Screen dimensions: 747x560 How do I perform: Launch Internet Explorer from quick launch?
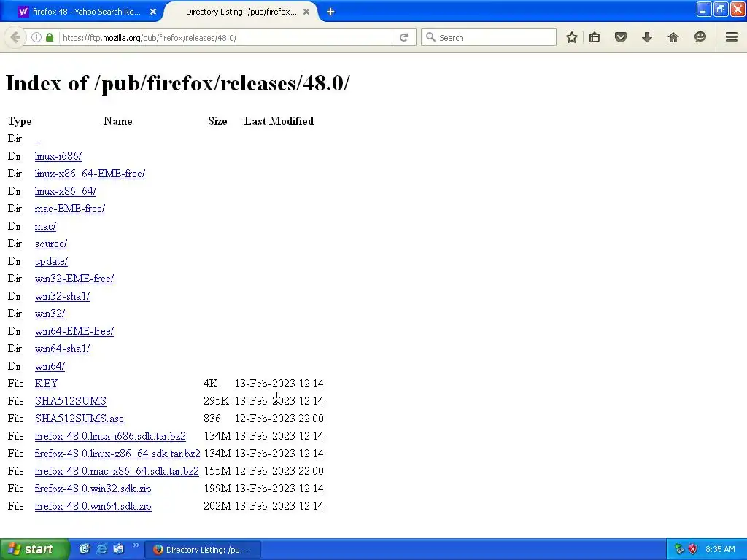(x=101, y=549)
